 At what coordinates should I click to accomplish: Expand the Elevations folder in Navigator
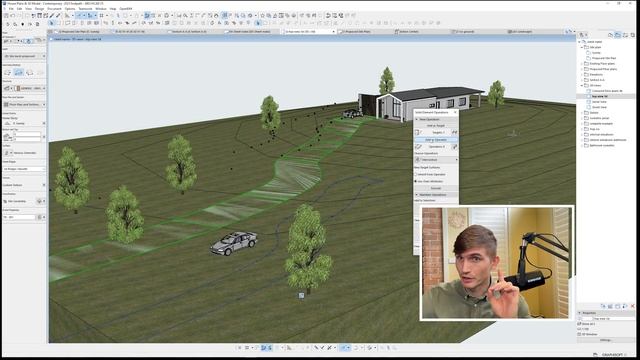click(582, 75)
